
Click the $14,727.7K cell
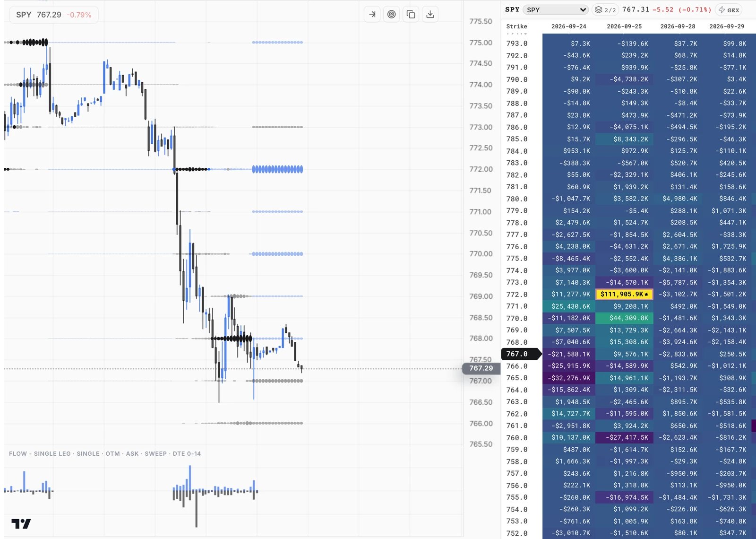(569, 414)
